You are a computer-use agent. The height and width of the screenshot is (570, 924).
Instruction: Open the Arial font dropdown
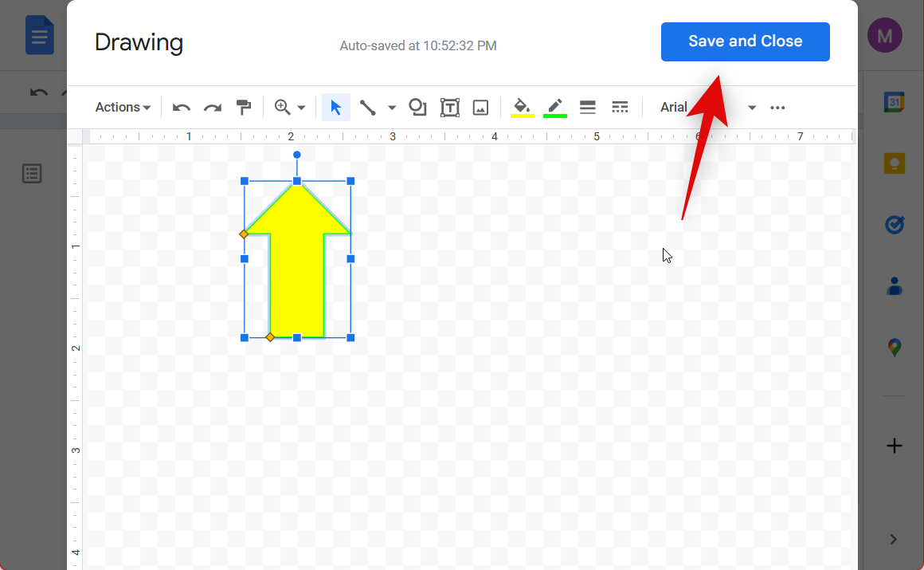pos(707,108)
